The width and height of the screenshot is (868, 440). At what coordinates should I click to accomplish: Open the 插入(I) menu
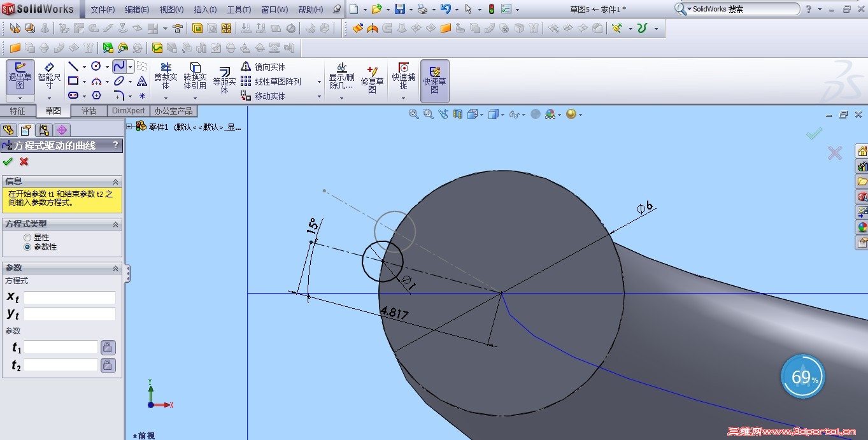[205, 10]
